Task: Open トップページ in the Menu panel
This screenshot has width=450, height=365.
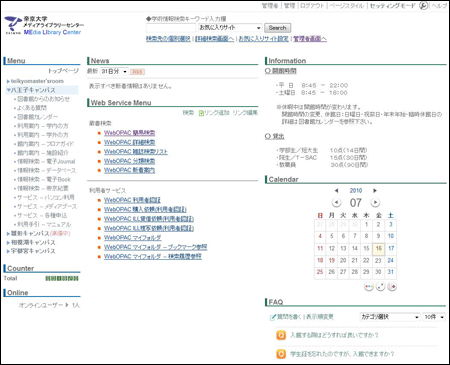Action: pyautogui.click(x=63, y=71)
